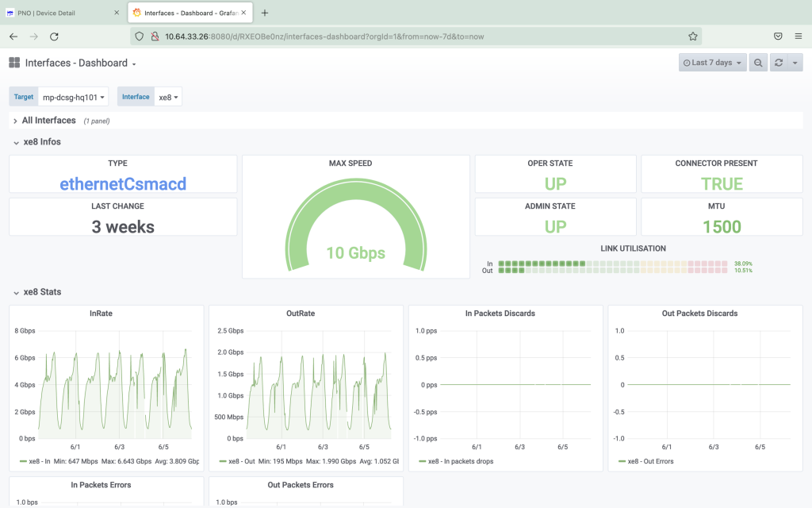Open the Last 7 days time picker
The image size is (812, 508).
click(713, 63)
